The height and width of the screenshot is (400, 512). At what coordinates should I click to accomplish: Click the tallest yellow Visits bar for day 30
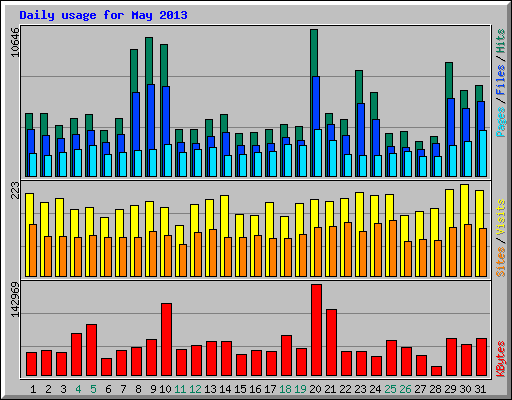(x=465, y=204)
